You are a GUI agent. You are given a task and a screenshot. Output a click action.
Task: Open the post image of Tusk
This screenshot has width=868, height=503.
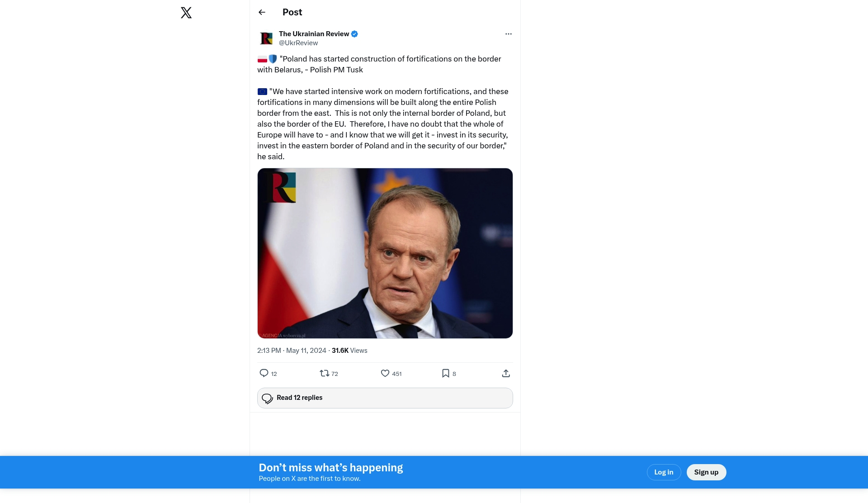(385, 253)
